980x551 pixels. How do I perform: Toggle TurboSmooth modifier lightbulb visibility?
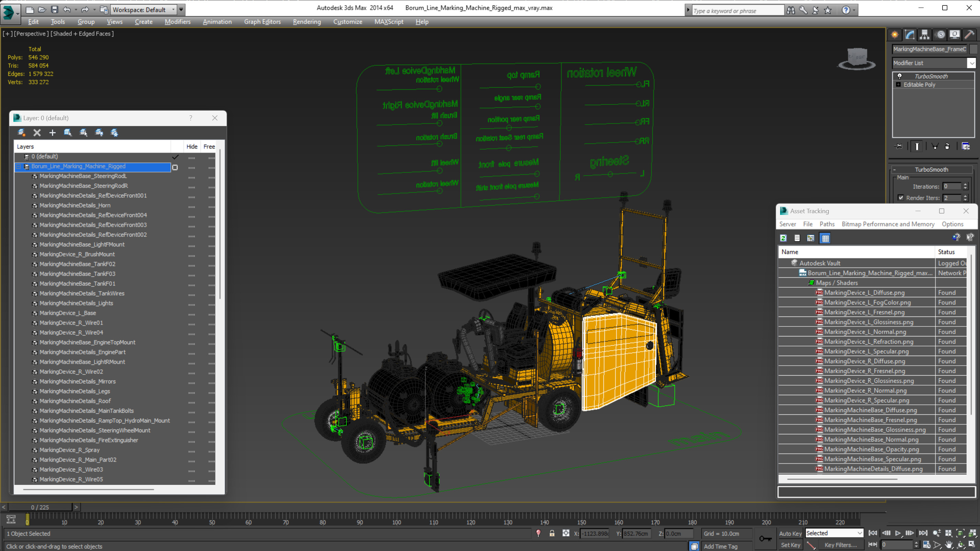pyautogui.click(x=899, y=76)
